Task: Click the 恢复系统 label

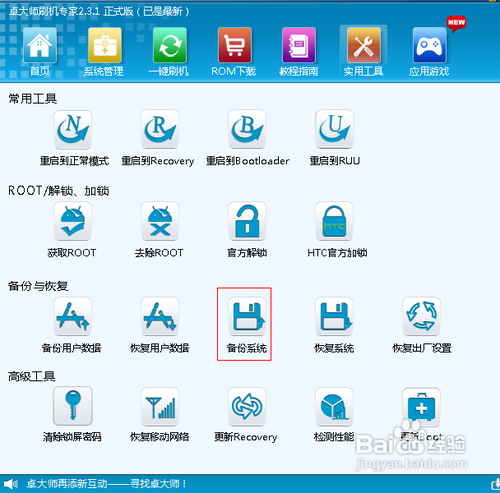Action: 334,348
